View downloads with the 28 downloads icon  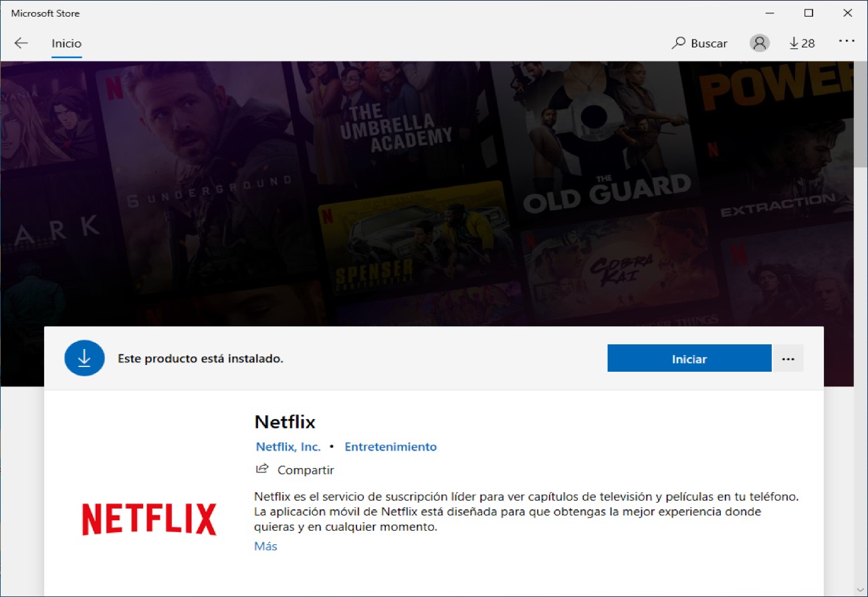pyautogui.click(x=801, y=43)
